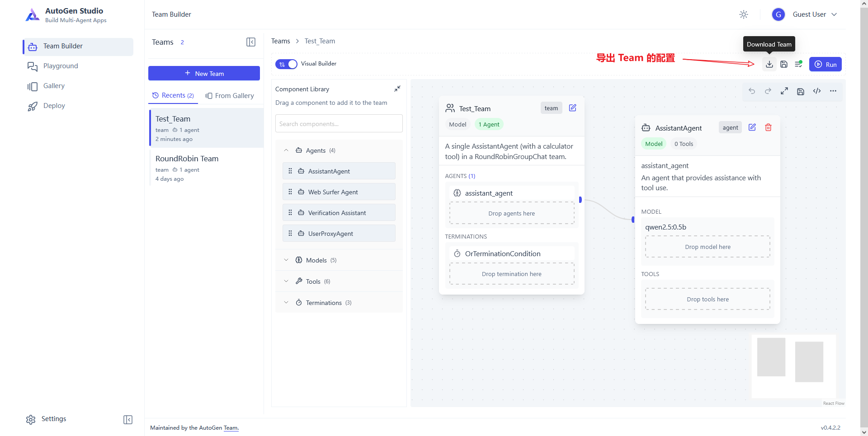Viewport: 868px width, 436px height.
Task: Minimize the Component Library panel
Action: (397, 89)
